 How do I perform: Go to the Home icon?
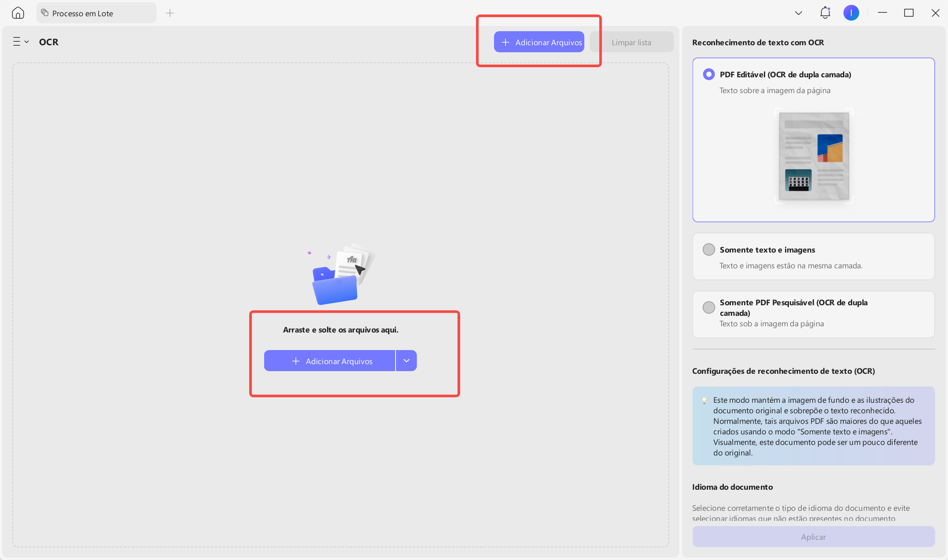(x=18, y=13)
